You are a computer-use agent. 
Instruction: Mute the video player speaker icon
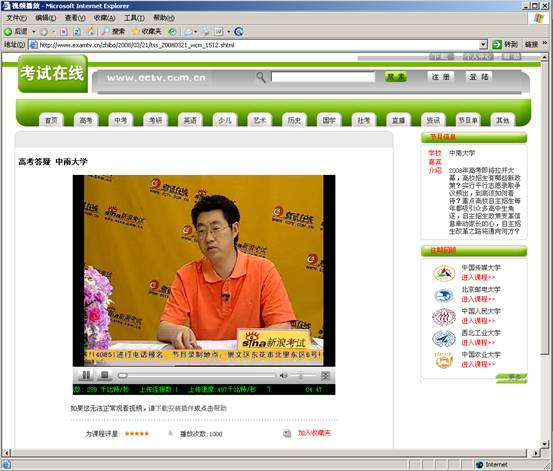[x=283, y=376]
